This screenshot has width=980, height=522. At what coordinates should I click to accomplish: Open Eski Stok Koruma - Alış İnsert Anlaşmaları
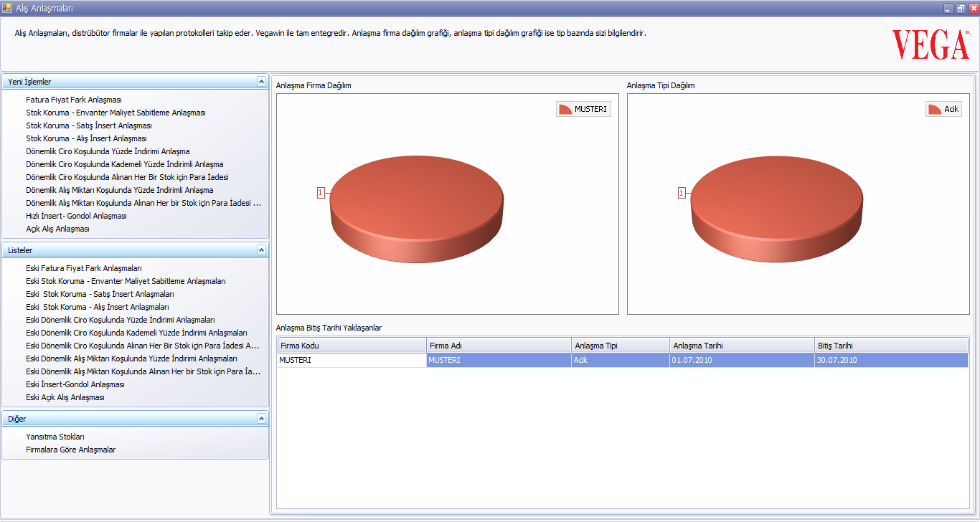coord(98,307)
